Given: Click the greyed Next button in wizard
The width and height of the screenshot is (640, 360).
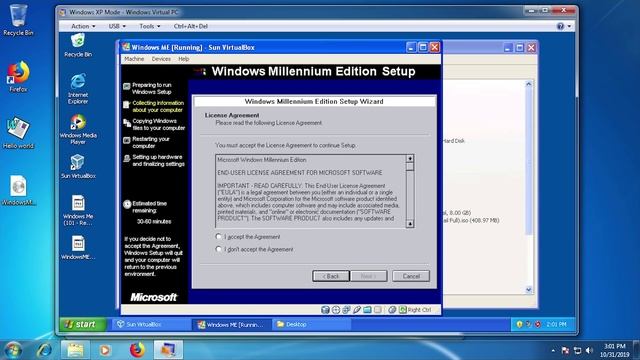Looking at the screenshot, I should (369, 276).
